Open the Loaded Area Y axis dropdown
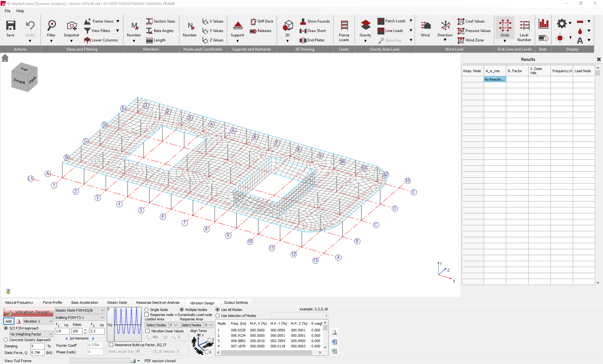This screenshot has height=364, width=603. (174, 325)
